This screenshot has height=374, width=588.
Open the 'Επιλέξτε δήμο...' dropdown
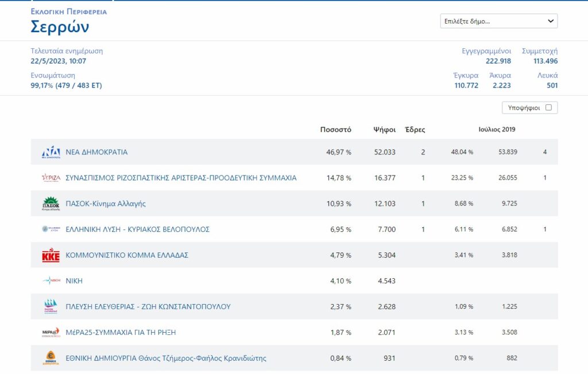498,21
